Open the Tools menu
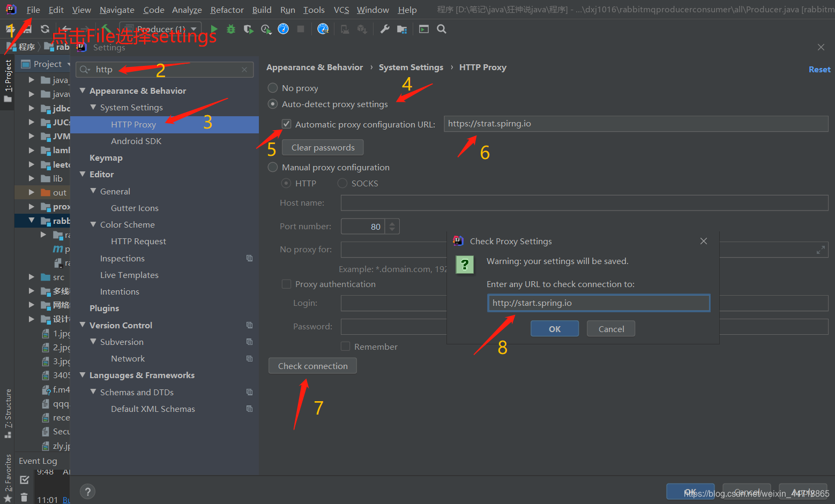This screenshot has width=835, height=504. tap(314, 10)
